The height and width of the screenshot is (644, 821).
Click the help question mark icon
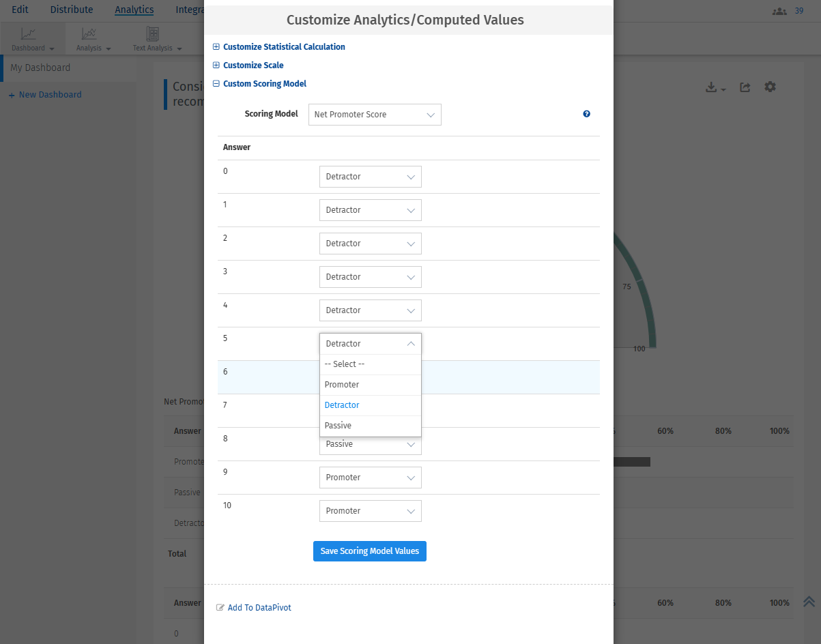(586, 114)
